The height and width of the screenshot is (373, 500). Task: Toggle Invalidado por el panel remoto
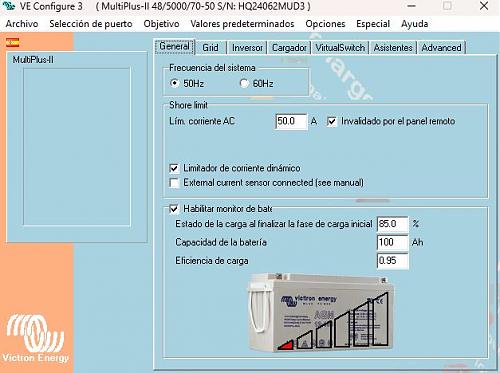click(332, 121)
